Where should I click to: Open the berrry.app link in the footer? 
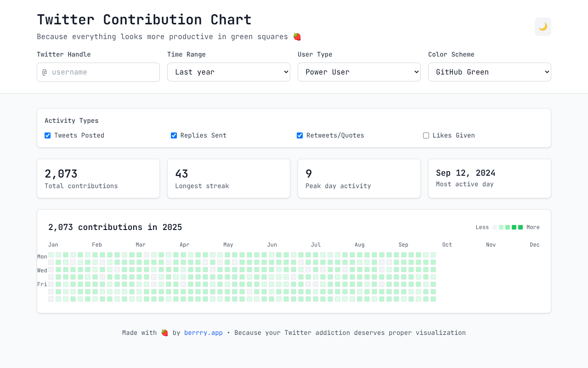pyautogui.click(x=203, y=332)
